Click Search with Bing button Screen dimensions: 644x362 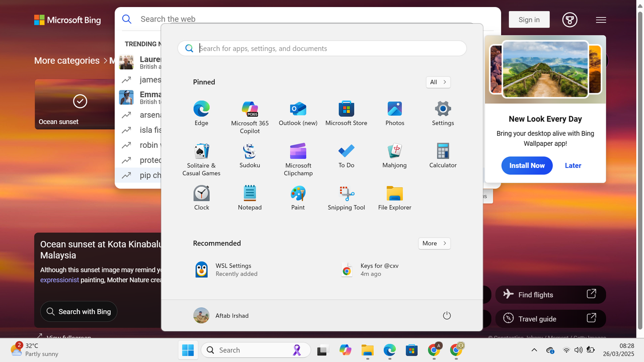[78, 312]
